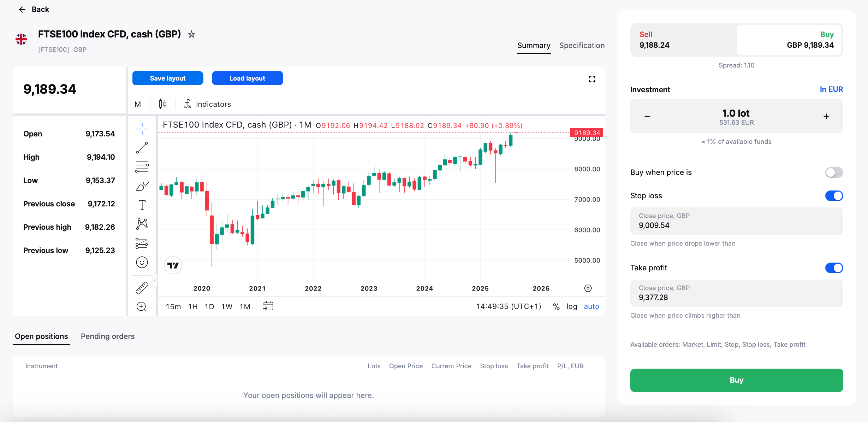
Task: Toggle log scale on chart
Action: coord(572,306)
